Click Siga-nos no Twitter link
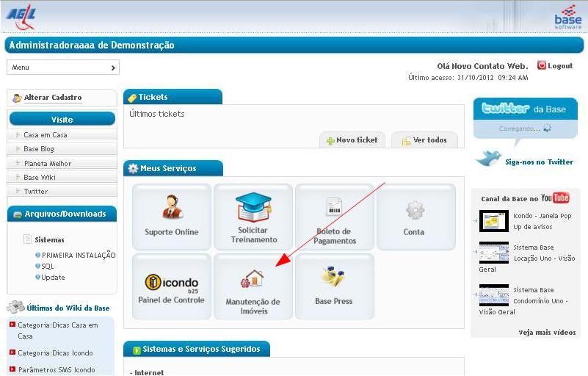 click(539, 162)
